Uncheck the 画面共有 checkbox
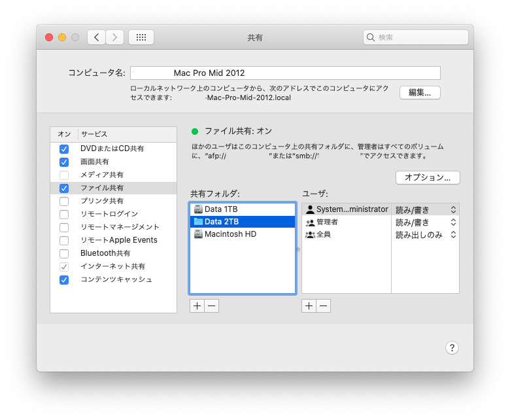This screenshot has height=420, width=510. (x=64, y=162)
